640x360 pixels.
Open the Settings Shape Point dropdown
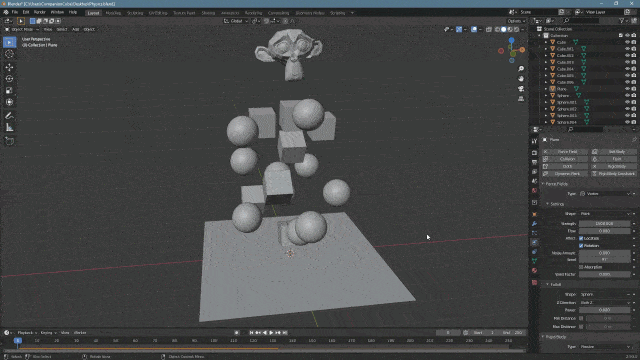(605, 214)
